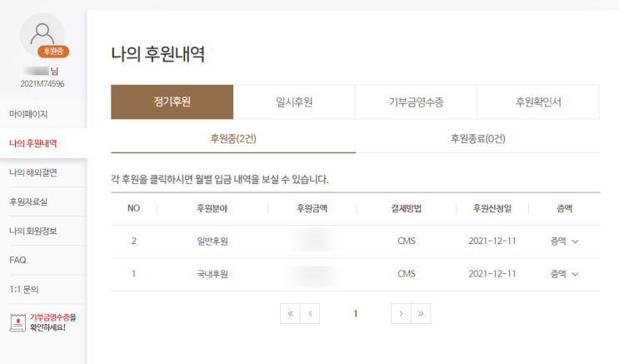619x364 pixels.
Task: Open 나의 해외결연 sidebar menu
Action: tap(32, 172)
